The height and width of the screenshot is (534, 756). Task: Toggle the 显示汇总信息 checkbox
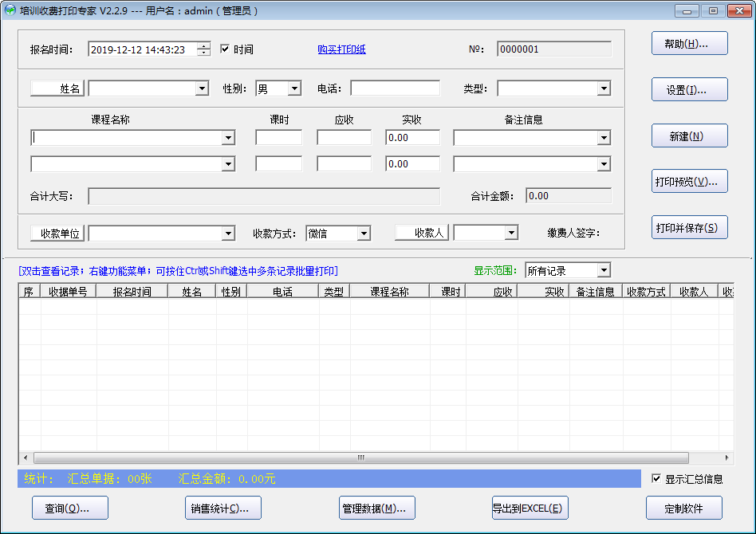[656, 478]
